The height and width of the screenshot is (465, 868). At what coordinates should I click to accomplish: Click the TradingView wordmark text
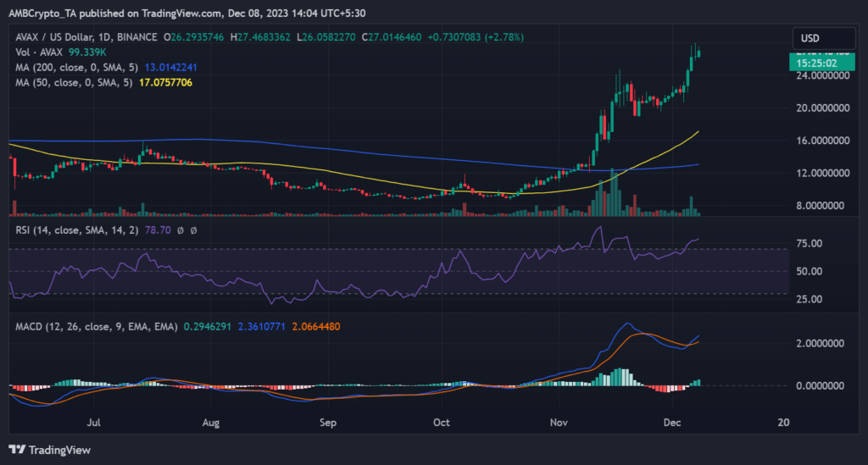[x=61, y=450]
